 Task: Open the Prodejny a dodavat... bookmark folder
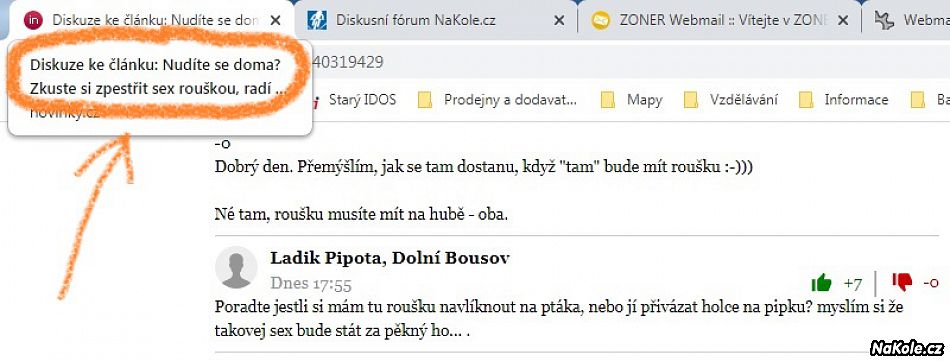click(498, 99)
